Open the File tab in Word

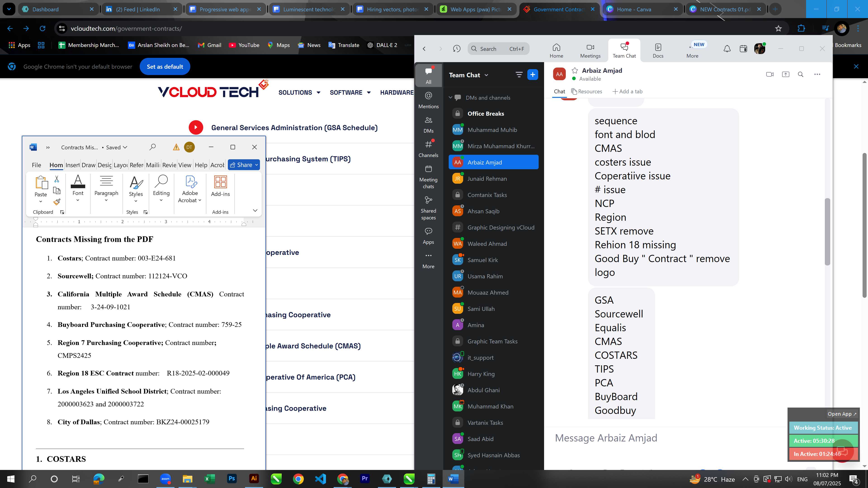point(36,165)
